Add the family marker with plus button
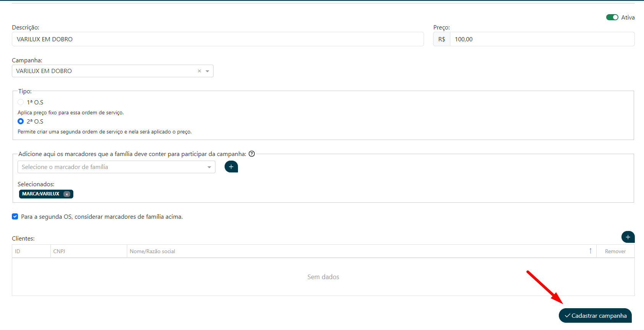644x330 pixels. 231,167
